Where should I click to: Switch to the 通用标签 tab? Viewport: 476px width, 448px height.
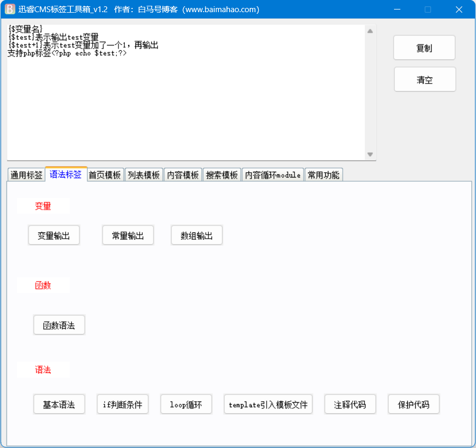click(x=26, y=175)
